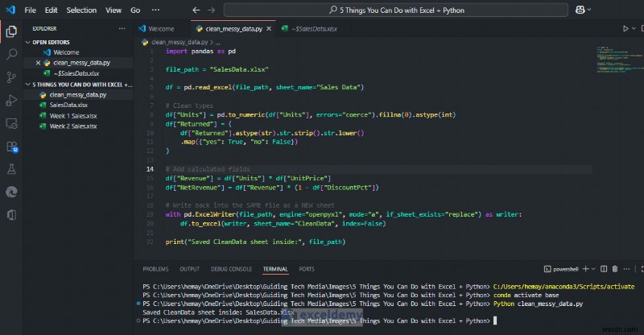Open terminal panel more actions ellipsis
This screenshot has width=644, height=335.
click(x=626, y=269)
